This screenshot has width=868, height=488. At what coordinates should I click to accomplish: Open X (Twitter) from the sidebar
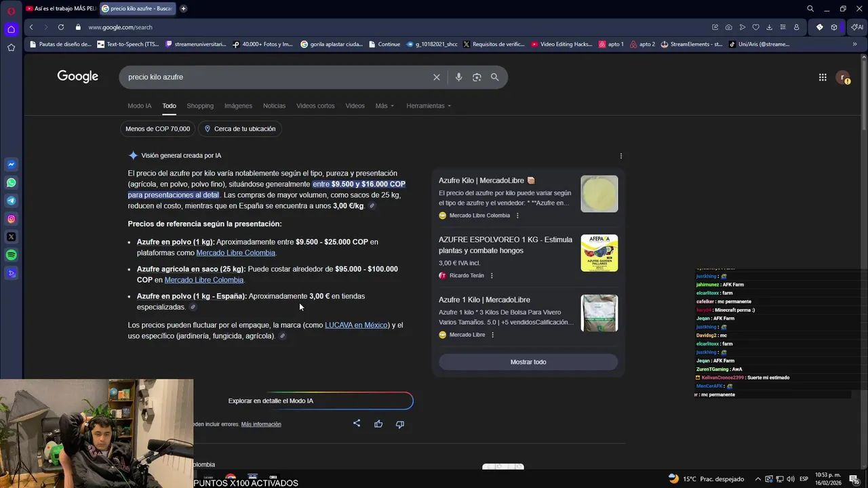(12, 237)
